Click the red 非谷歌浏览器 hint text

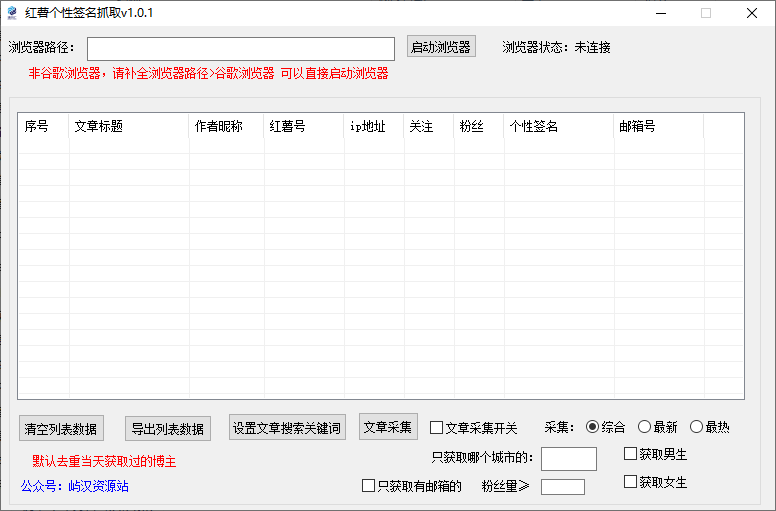[x=208, y=74]
